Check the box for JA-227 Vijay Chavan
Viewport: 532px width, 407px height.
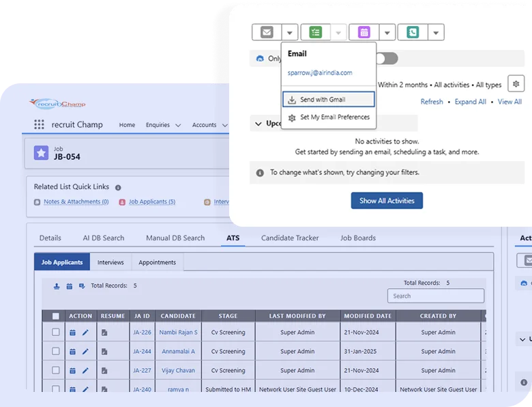point(56,370)
